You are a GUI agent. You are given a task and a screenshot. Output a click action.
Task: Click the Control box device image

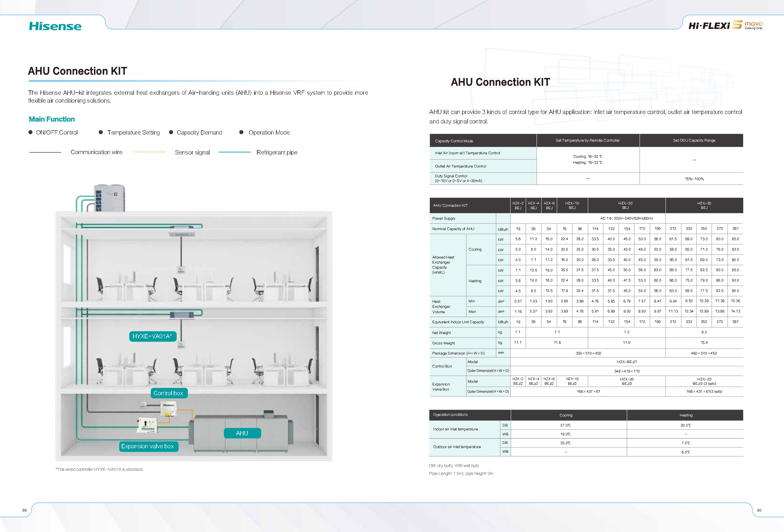pos(168,408)
